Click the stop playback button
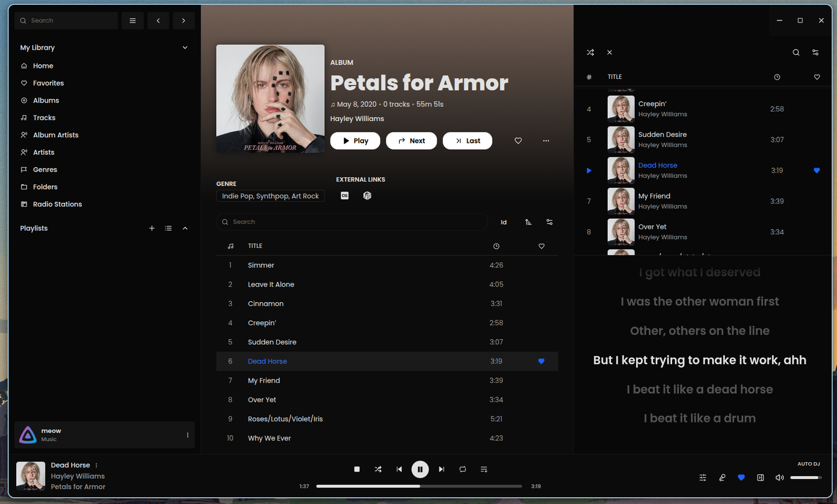This screenshot has width=837, height=504. [357, 469]
